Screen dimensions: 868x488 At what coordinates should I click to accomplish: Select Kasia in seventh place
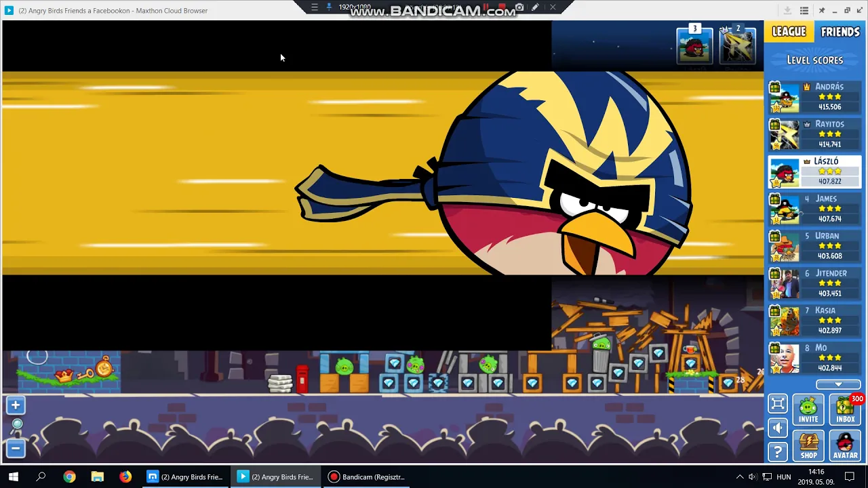[814, 321]
